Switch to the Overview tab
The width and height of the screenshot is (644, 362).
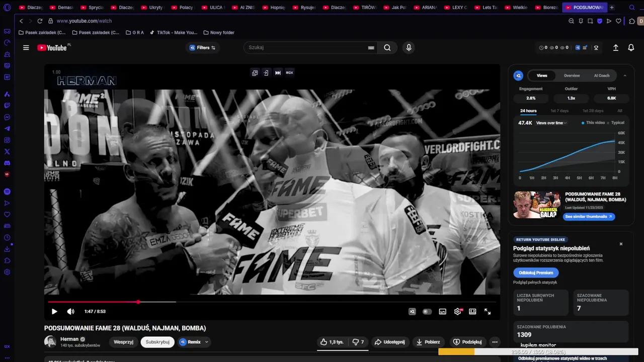(x=572, y=75)
